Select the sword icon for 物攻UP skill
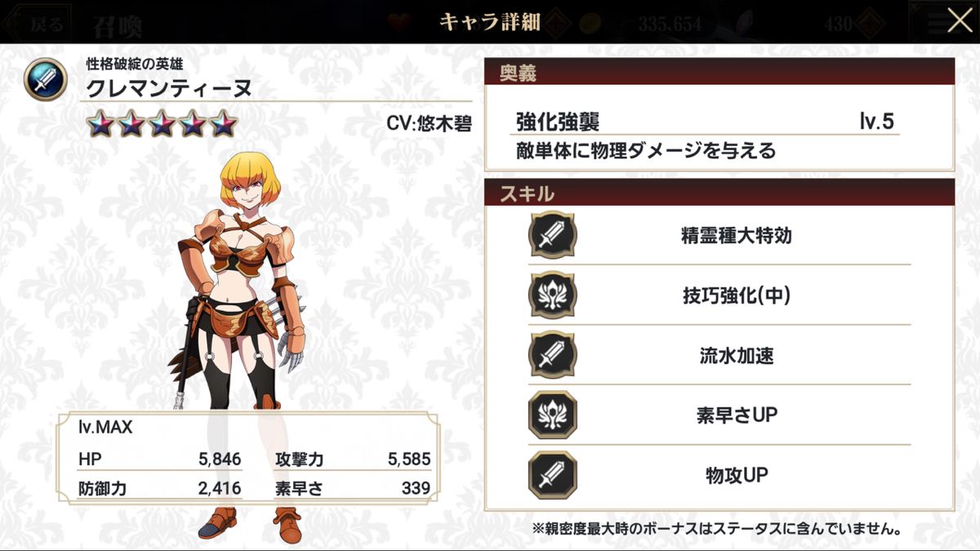 (553, 474)
